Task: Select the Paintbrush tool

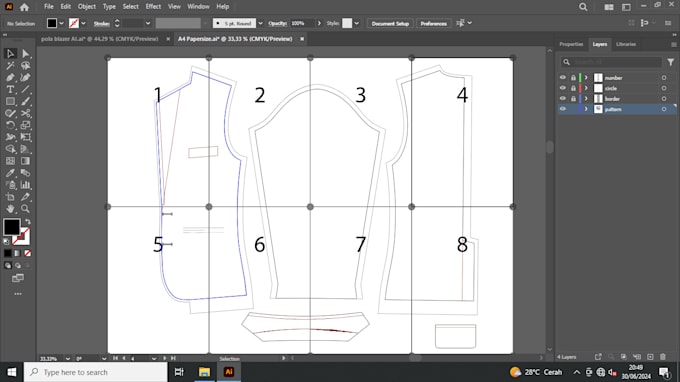Action: coord(26,101)
